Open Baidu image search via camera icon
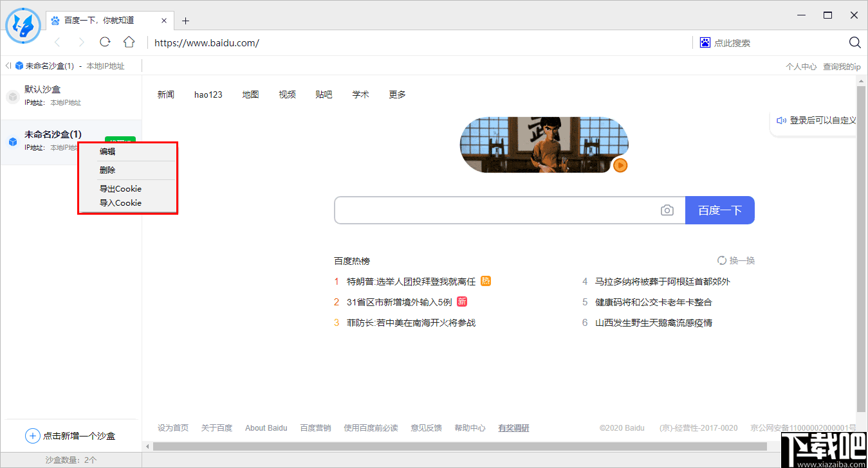Image resolution: width=868 pixels, height=468 pixels. tap(667, 210)
